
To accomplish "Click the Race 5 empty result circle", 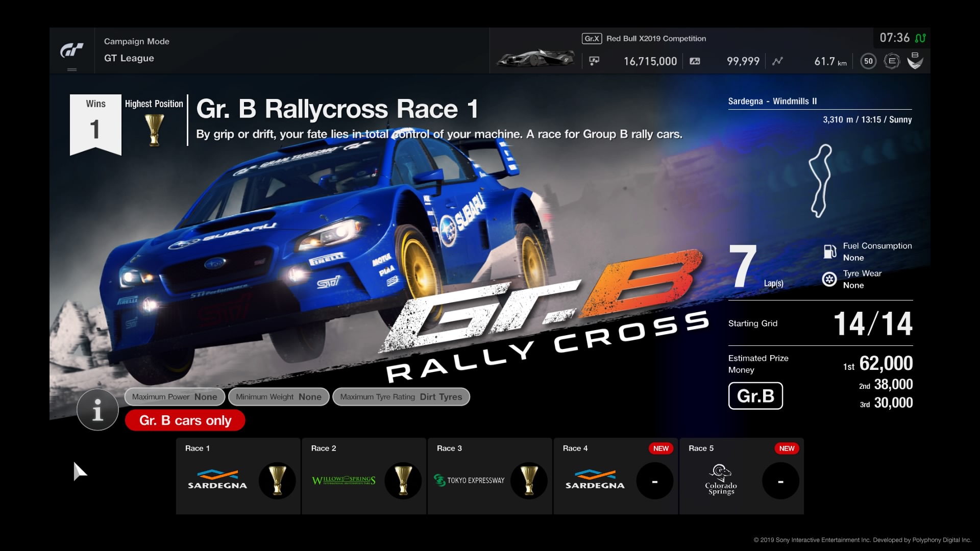I will point(780,481).
